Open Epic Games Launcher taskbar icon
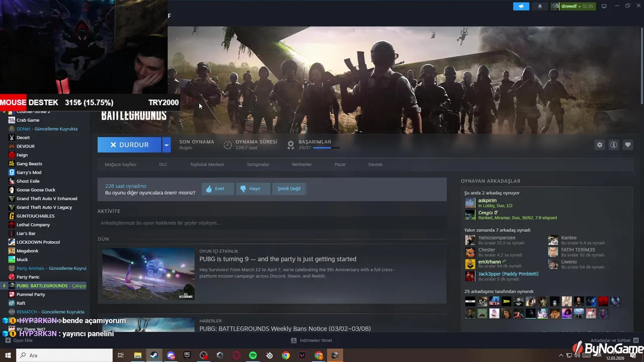 point(187,355)
